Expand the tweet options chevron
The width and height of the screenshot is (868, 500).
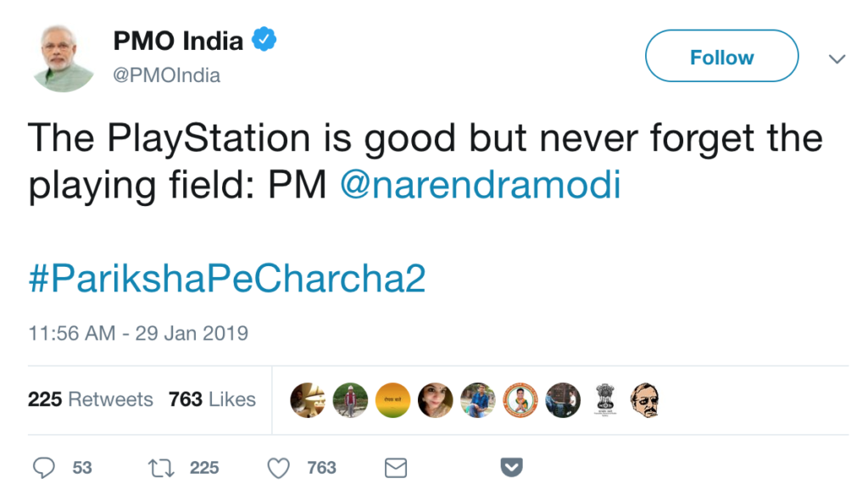(x=837, y=58)
